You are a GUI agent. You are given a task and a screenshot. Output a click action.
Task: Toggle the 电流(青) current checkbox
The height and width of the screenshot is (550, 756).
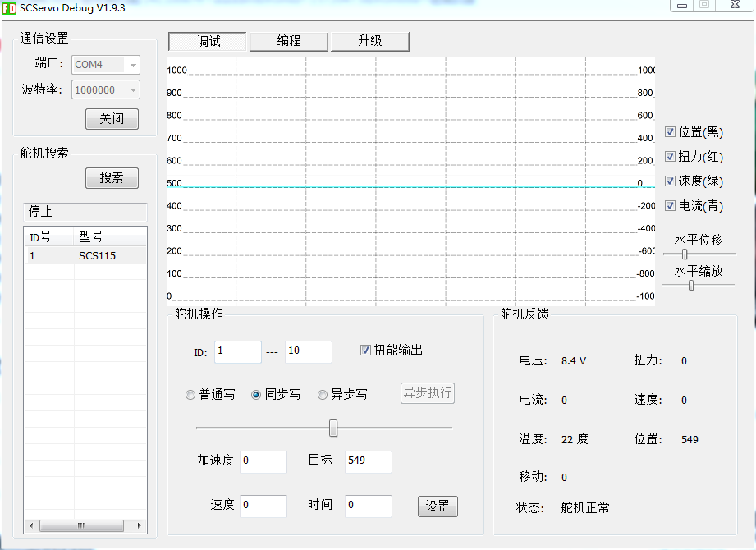671,206
